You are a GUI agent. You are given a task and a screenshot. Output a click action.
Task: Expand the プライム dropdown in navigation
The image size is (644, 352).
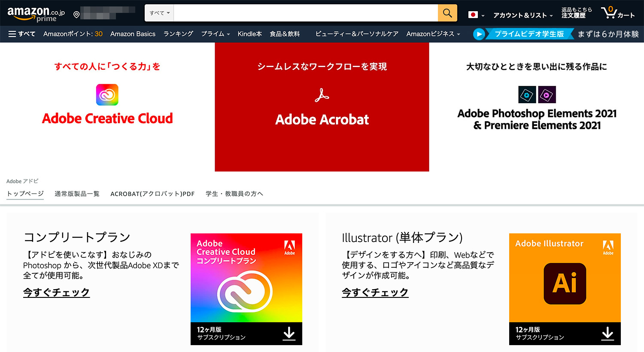click(216, 34)
